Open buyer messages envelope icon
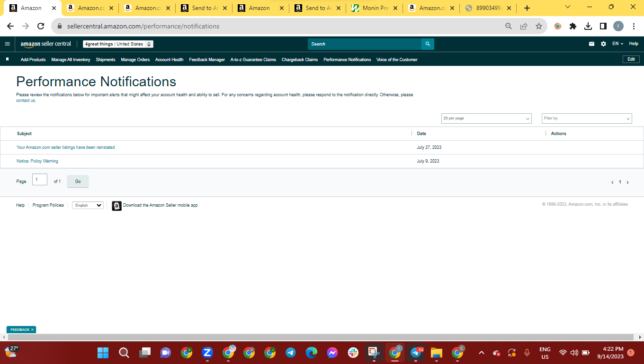 click(591, 44)
